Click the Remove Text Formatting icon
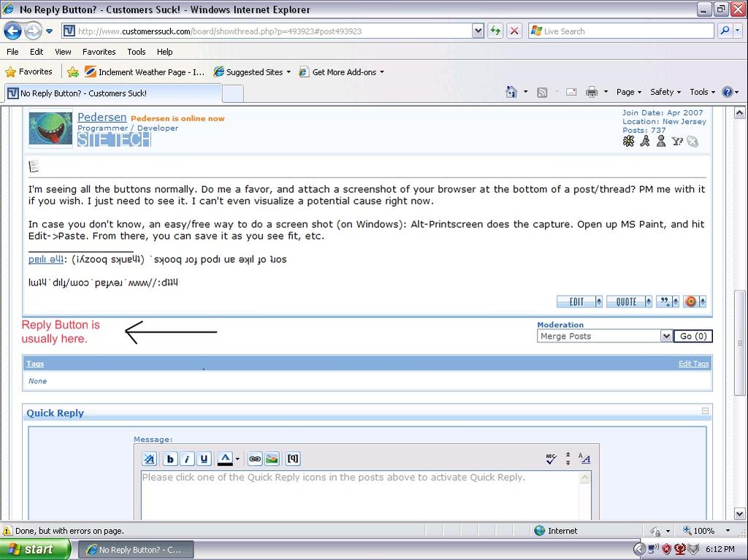 149,459
